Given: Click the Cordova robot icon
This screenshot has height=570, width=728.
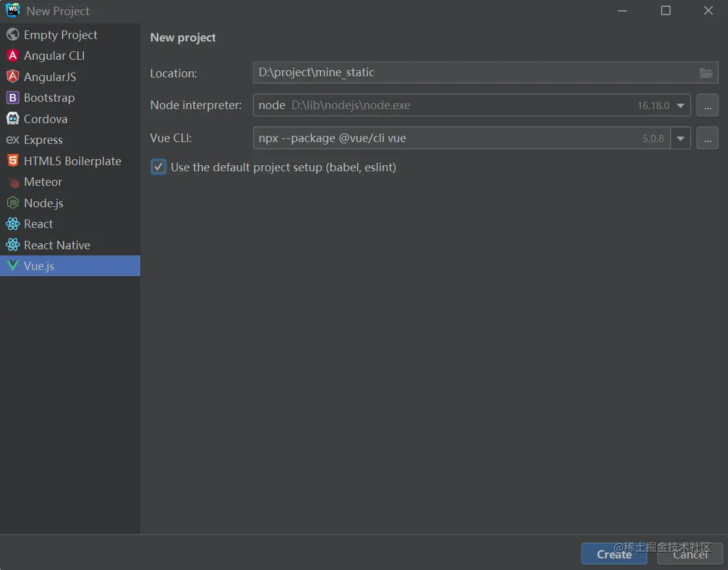Looking at the screenshot, I should pos(13,119).
